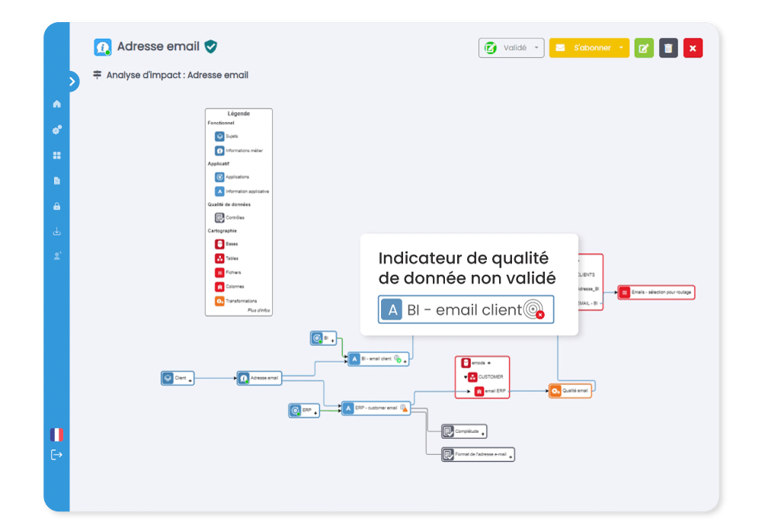Click the download icon in the sidebar

tap(56, 232)
